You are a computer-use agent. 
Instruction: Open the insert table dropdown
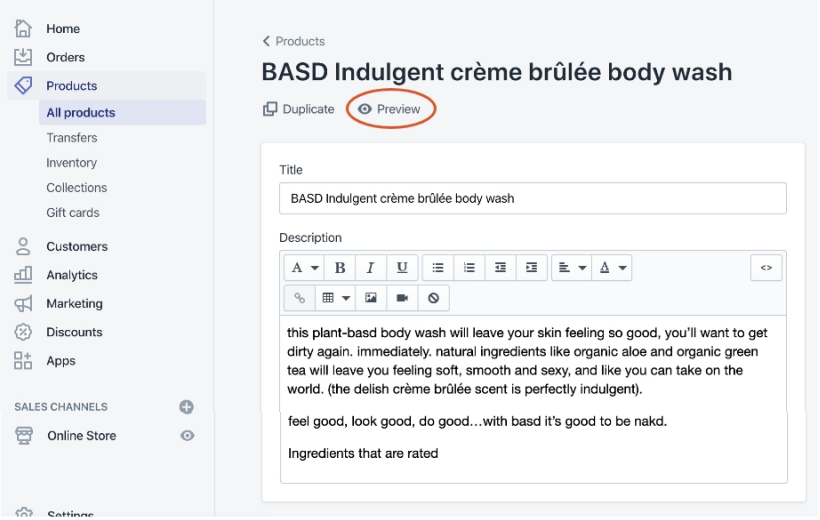click(335, 298)
